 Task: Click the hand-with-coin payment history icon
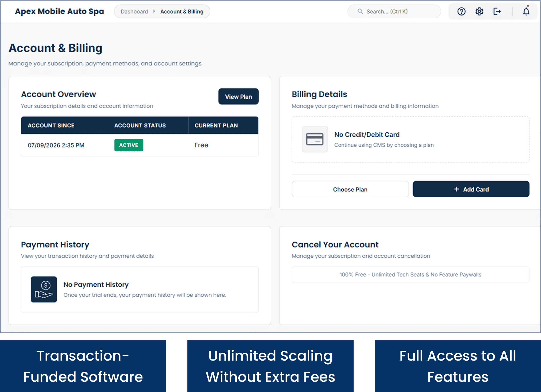pyautogui.click(x=44, y=289)
